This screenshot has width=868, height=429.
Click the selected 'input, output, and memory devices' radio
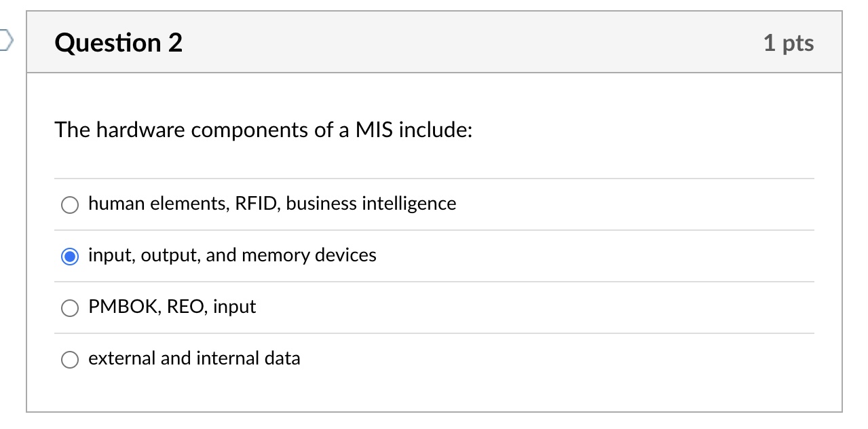pyautogui.click(x=69, y=256)
